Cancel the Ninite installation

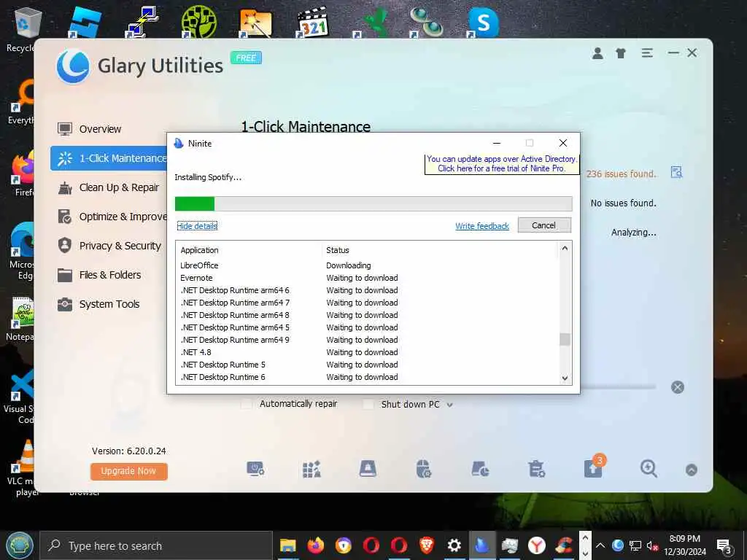click(x=544, y=225)
